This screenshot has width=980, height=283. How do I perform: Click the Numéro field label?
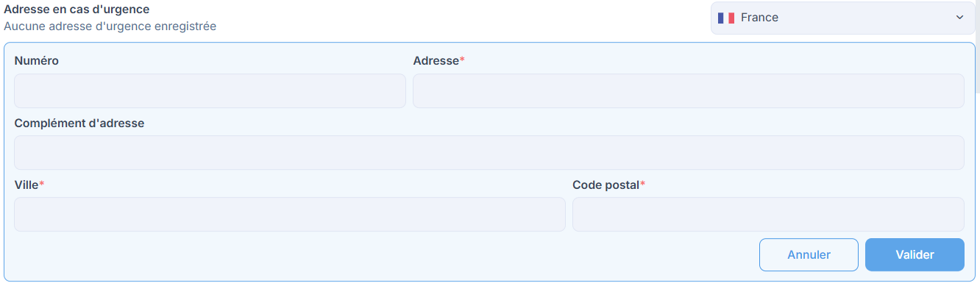[x=37, y=61]
